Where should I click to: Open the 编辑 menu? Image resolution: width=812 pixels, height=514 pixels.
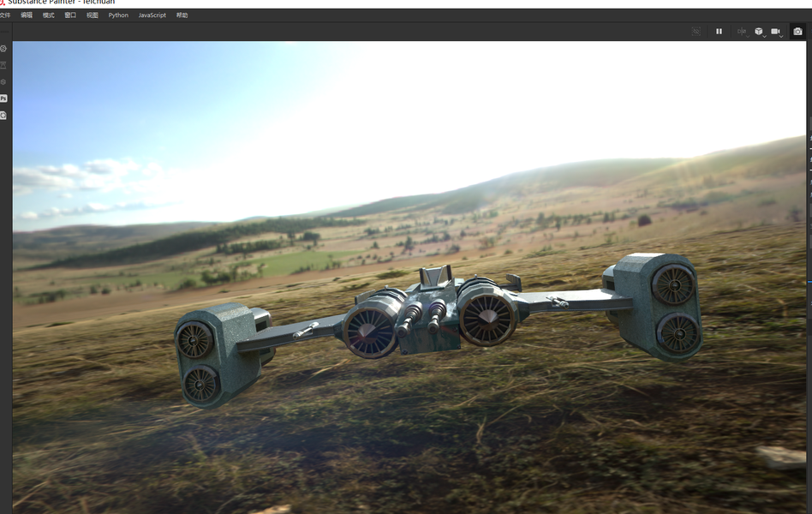tap(27, 15)
